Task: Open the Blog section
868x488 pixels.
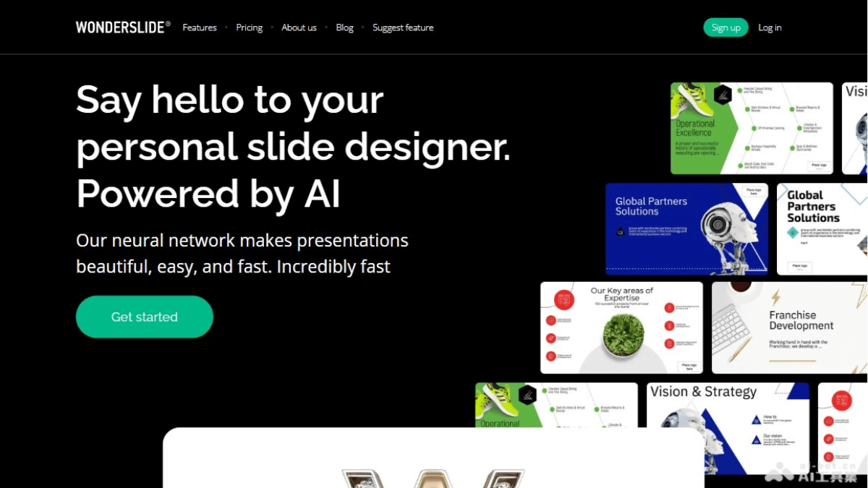Action: coord(344,27)
